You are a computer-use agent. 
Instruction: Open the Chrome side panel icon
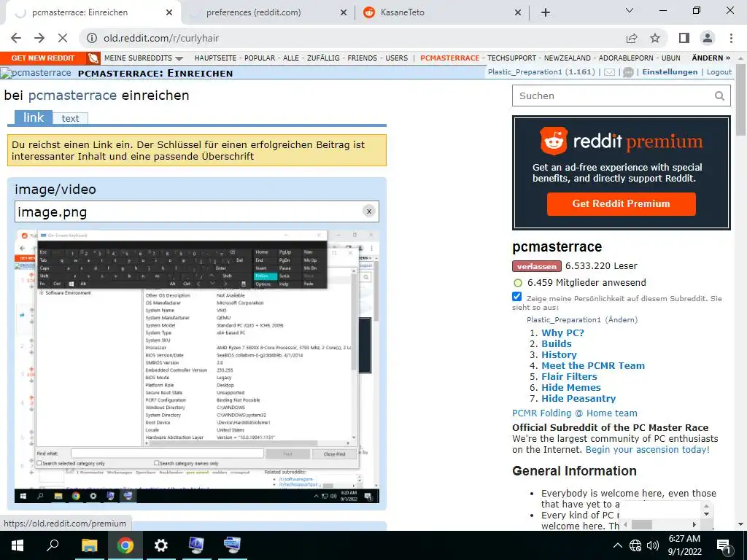point(684,38)
